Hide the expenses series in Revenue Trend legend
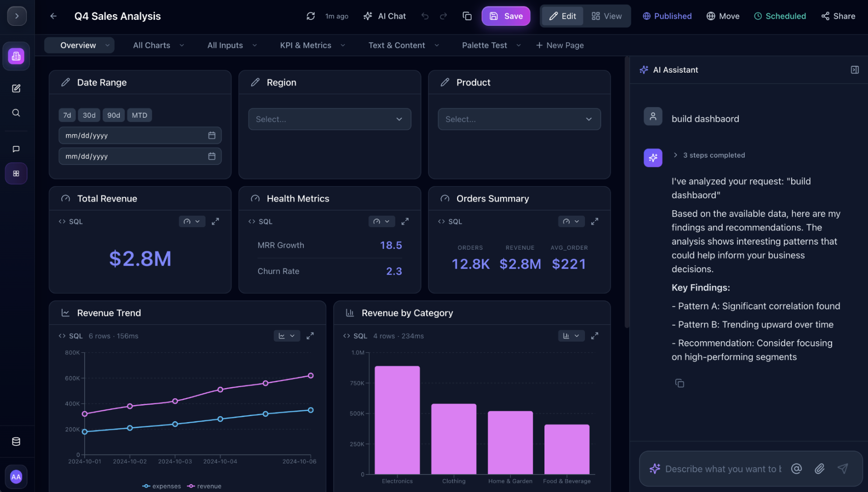Image resolution: width=868 pixels, height=492 pixels. click(x=162, y=486)
